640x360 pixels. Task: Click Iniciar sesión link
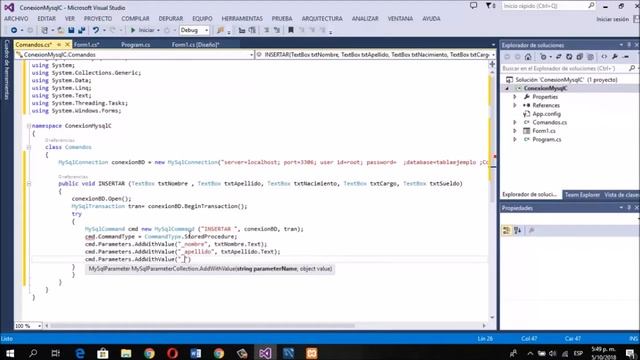point(612,19)
